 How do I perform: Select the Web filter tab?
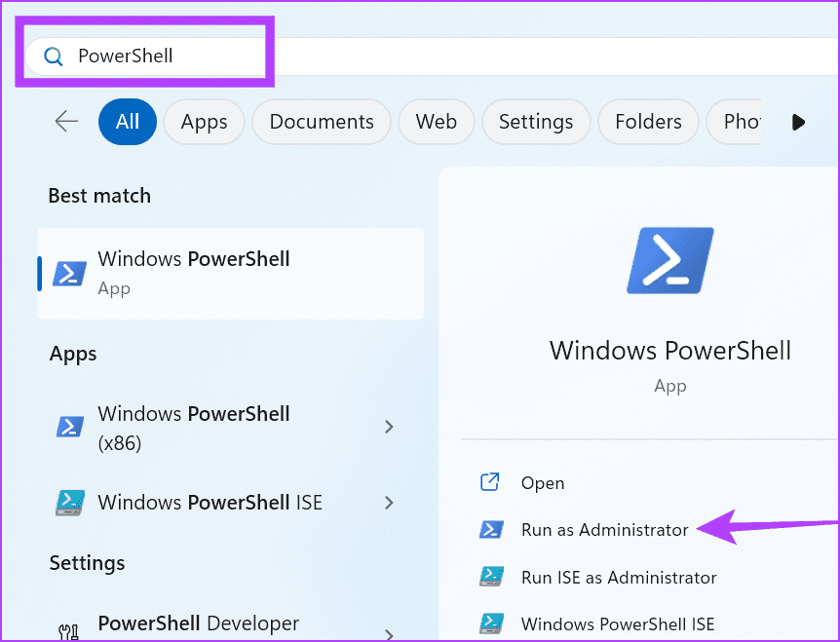pos(436,122)
